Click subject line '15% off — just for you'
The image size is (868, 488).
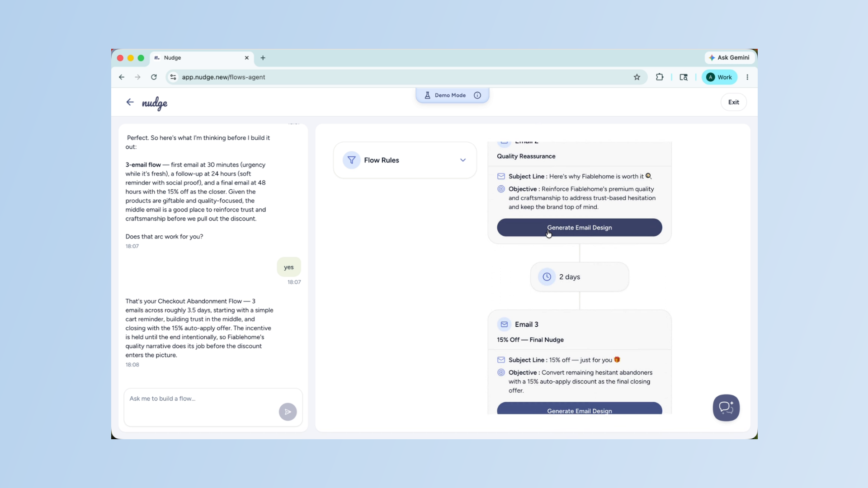point(585,360)
